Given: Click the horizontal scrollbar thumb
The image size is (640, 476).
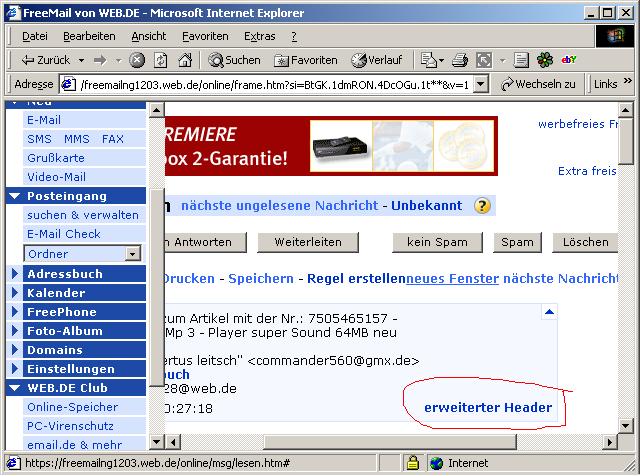Looking at the screenshot, I should tap(390, 442).
